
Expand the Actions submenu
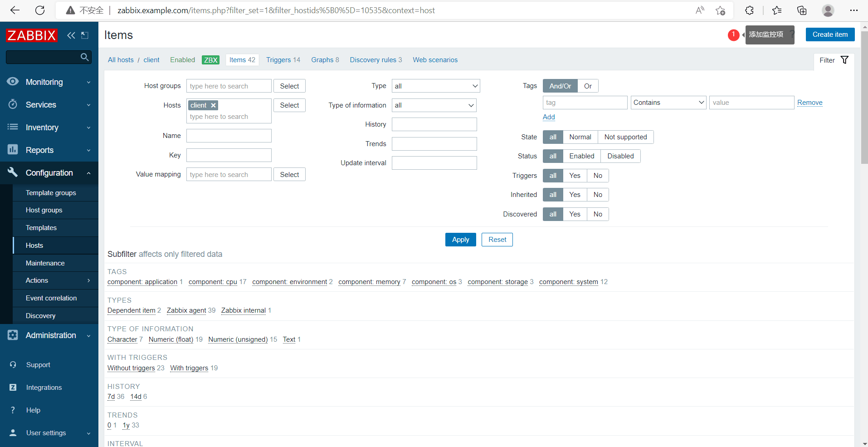[x=88, y=280]
